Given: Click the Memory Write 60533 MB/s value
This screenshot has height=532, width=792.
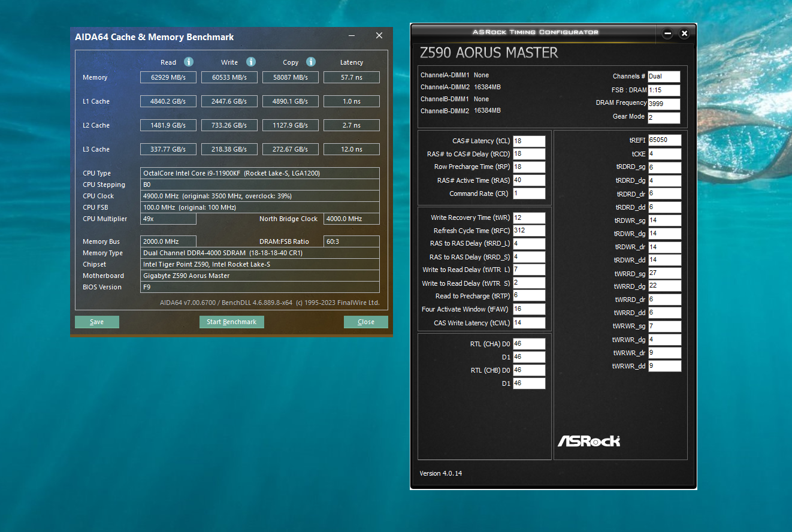Looking at the screenshot, I should pos(229,77).
